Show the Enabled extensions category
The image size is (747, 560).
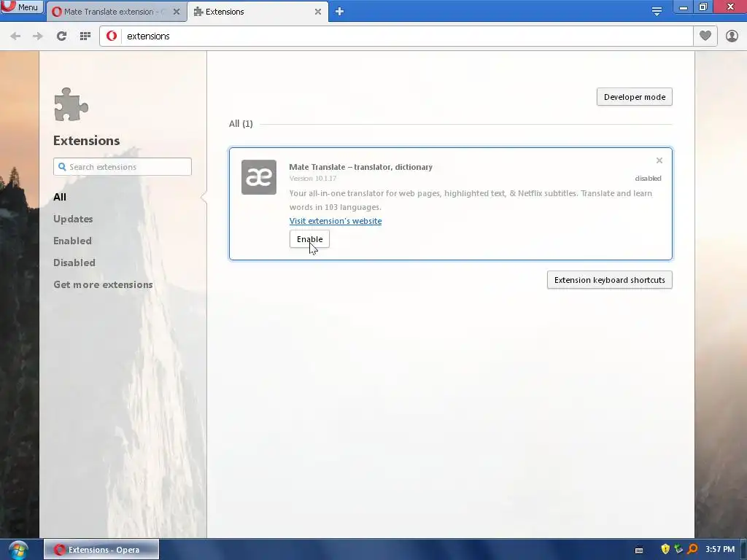72,241
